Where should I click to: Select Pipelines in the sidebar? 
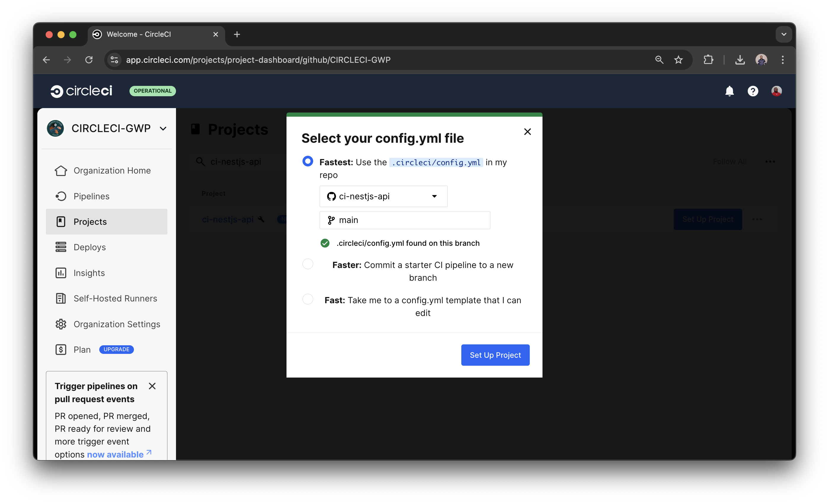[x=91, y=196]
